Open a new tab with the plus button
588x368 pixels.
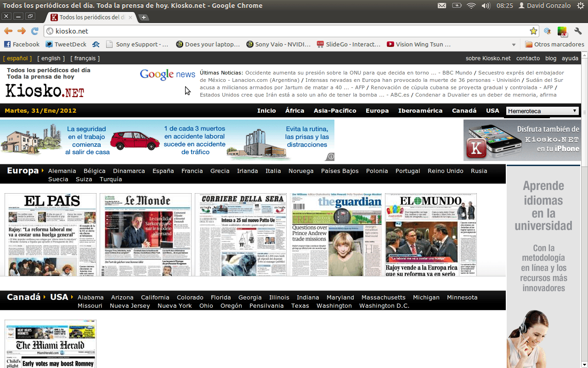click(144, 17)
